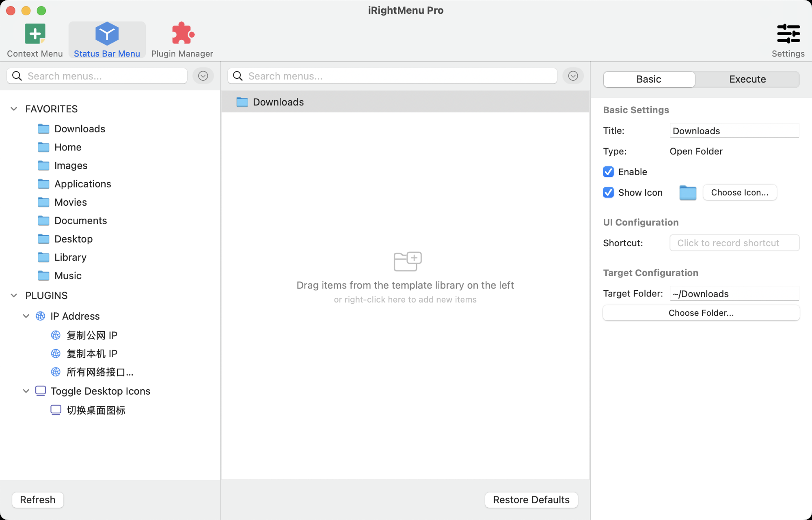Collapse the Toggle Desktop Icons group

pos(26,391)
